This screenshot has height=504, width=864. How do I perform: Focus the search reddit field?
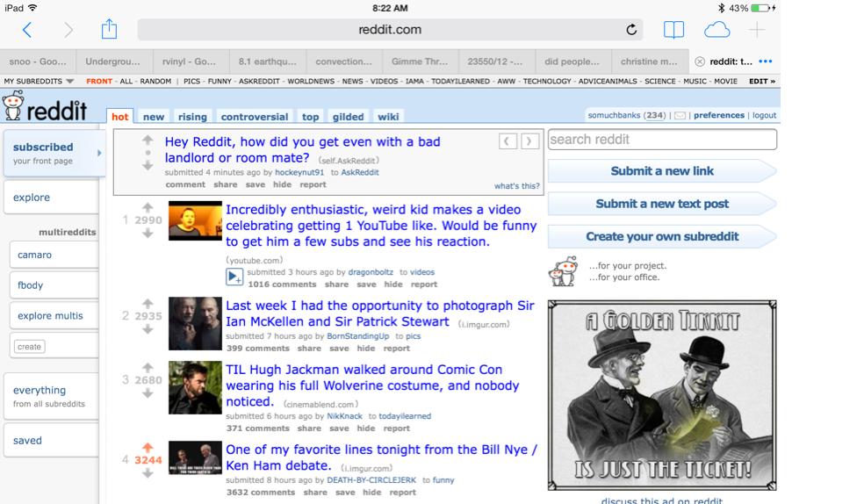click(x=662, y=140)
